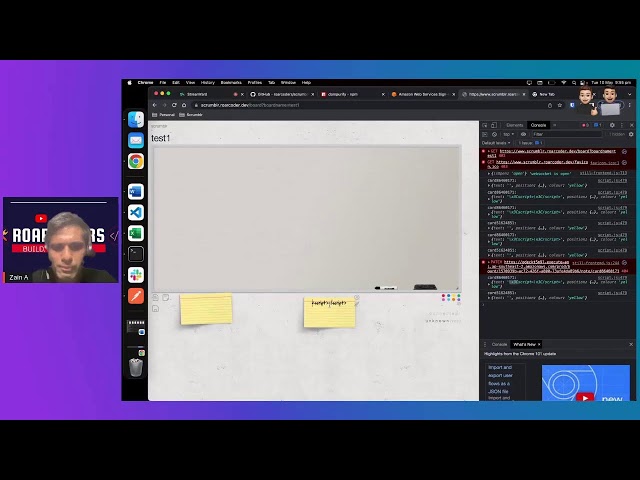Expand the first red GET error entry
The width and height of the screenshot is (640, 480).
489,151
